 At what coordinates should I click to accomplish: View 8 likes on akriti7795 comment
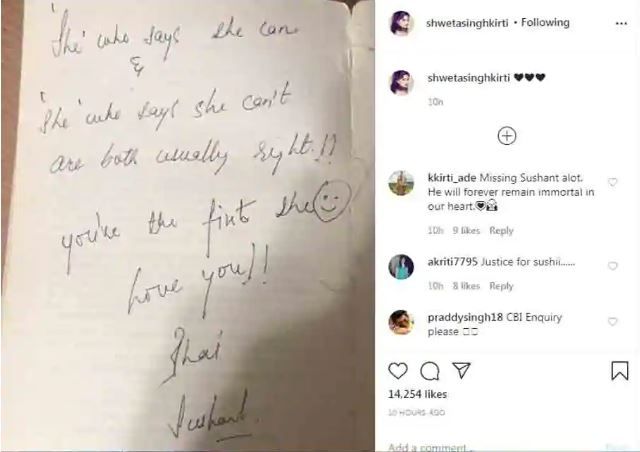[466, 286]
